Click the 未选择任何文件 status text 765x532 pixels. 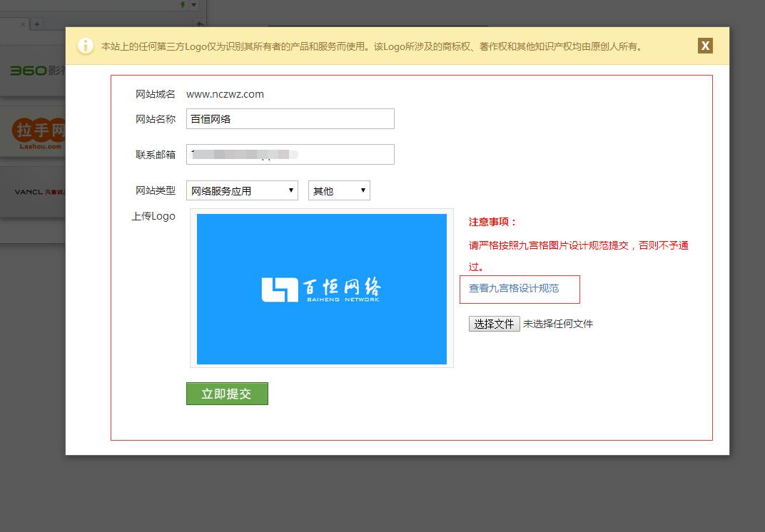[x=558, y=324]
